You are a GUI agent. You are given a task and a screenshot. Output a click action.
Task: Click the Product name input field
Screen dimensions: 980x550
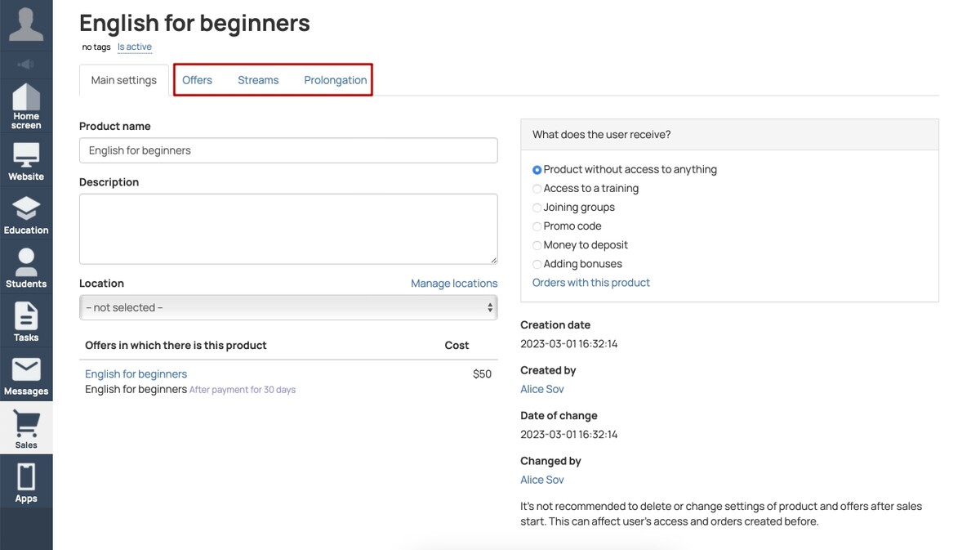(x=288, y=150)
